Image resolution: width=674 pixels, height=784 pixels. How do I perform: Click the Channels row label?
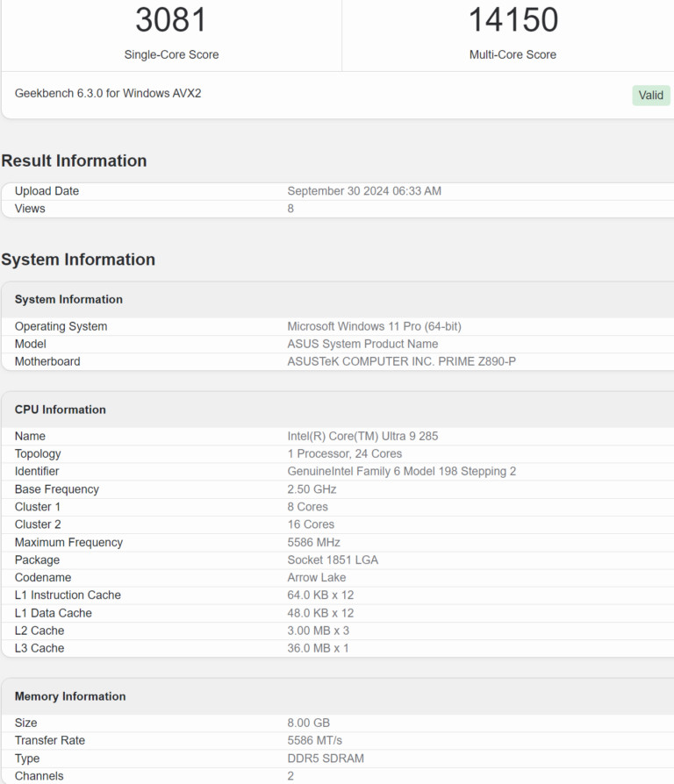point(39,776)
